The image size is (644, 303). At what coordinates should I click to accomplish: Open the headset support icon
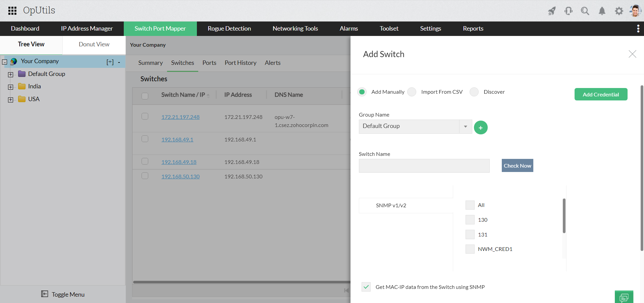click(569, 11)
